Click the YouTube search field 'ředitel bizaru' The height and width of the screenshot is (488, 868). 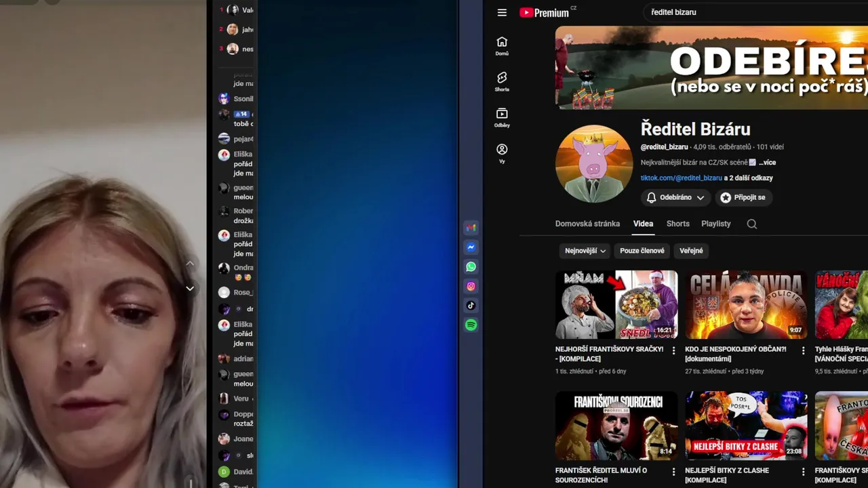[x=755, y=12]
